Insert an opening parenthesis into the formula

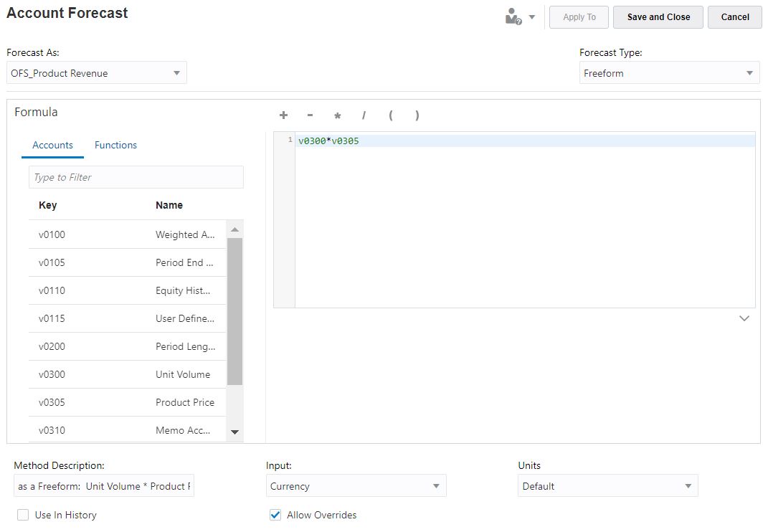390,115
